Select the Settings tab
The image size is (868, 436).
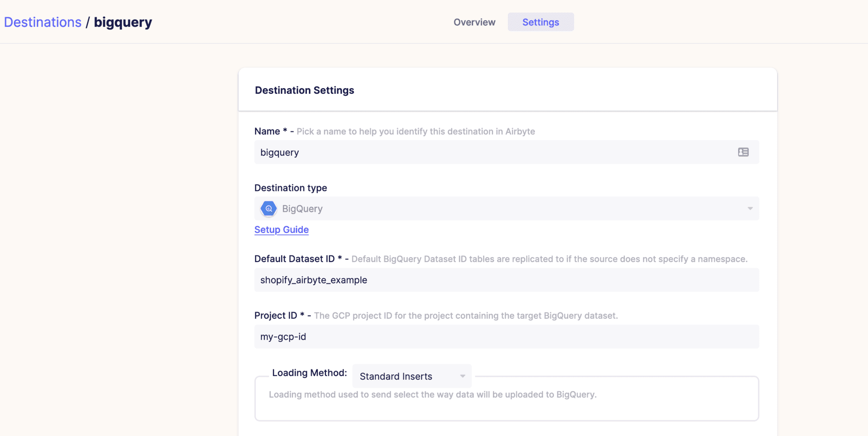pos(541,22)
